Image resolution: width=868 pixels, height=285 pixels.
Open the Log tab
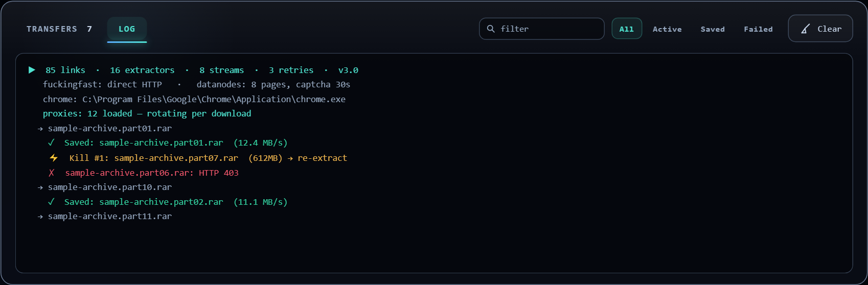pos(127,29)
